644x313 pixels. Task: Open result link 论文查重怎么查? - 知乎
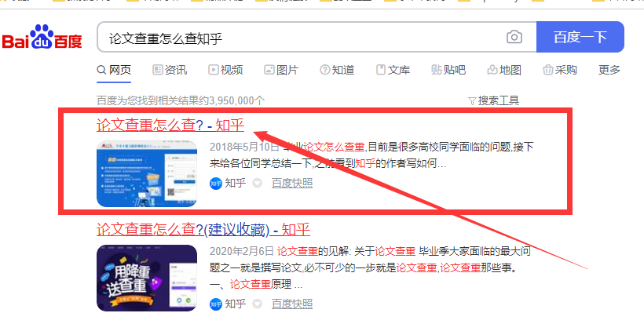coord(170,126)
